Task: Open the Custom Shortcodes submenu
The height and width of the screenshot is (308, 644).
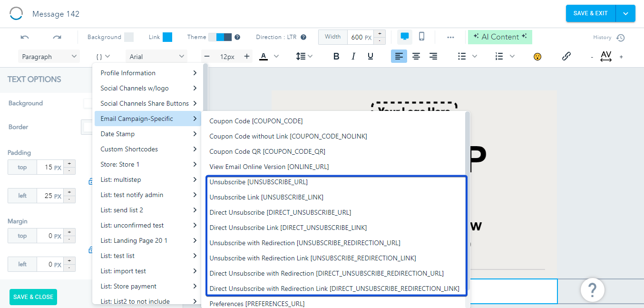Action: (x=148, y=149)
